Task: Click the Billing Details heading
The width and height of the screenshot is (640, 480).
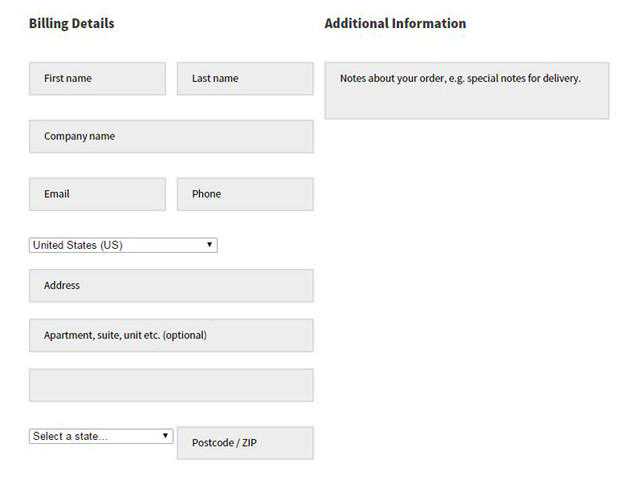Action: point(72,23)
